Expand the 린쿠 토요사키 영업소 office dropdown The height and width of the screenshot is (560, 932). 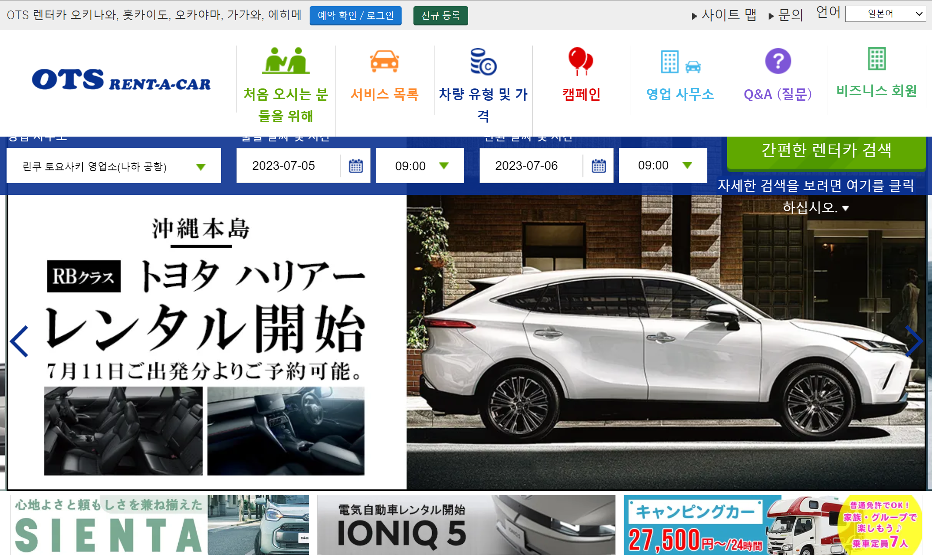point(201,167)
